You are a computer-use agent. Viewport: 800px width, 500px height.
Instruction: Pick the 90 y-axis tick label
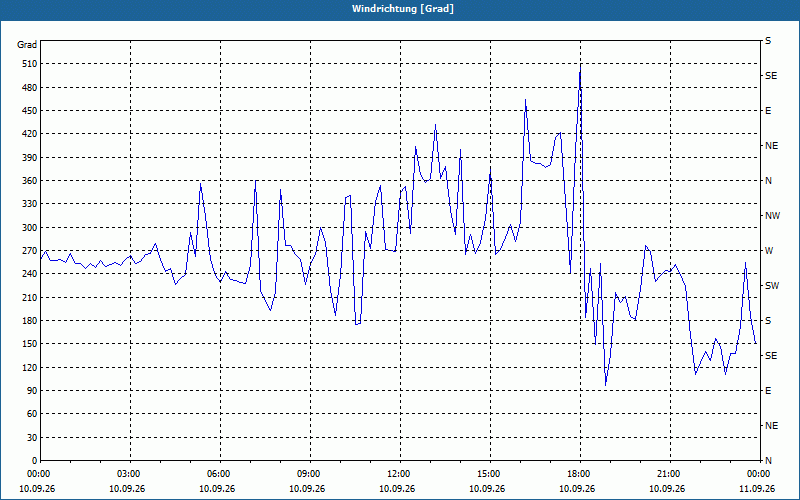tap(32, 391)
